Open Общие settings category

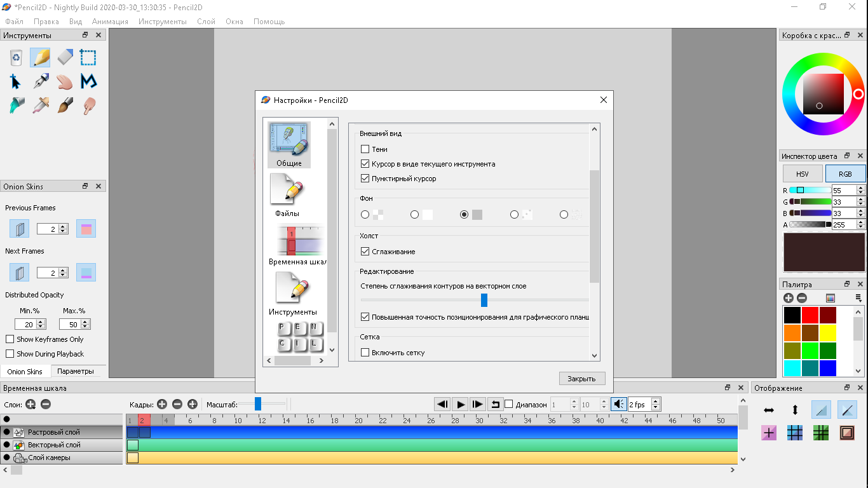point(289,145)
